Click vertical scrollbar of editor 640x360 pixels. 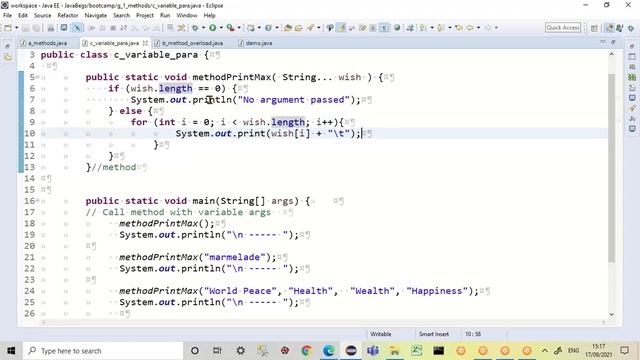click(611, 167)
